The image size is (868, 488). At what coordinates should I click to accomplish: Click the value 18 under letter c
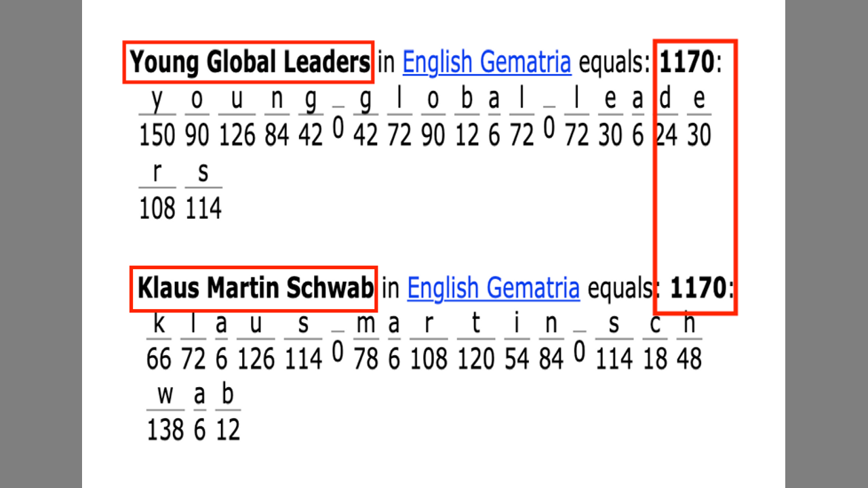click(x=655, y=359)
